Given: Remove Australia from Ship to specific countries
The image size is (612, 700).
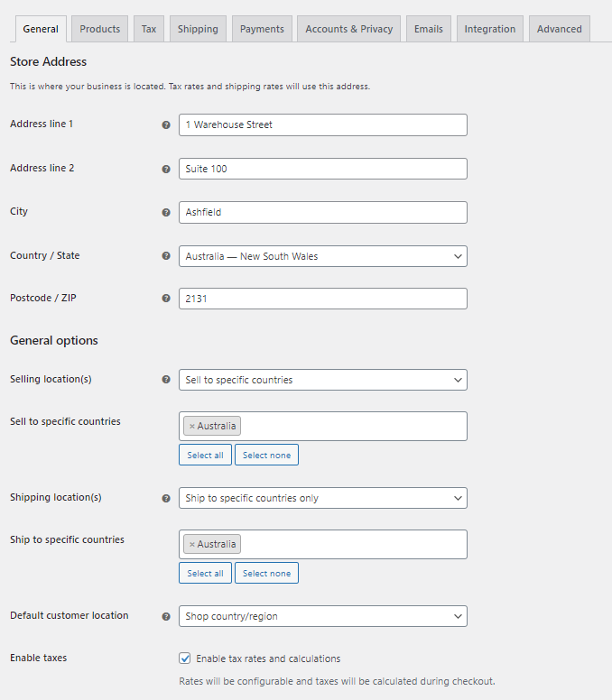Looking at the screenshot, I should [192, 545].
